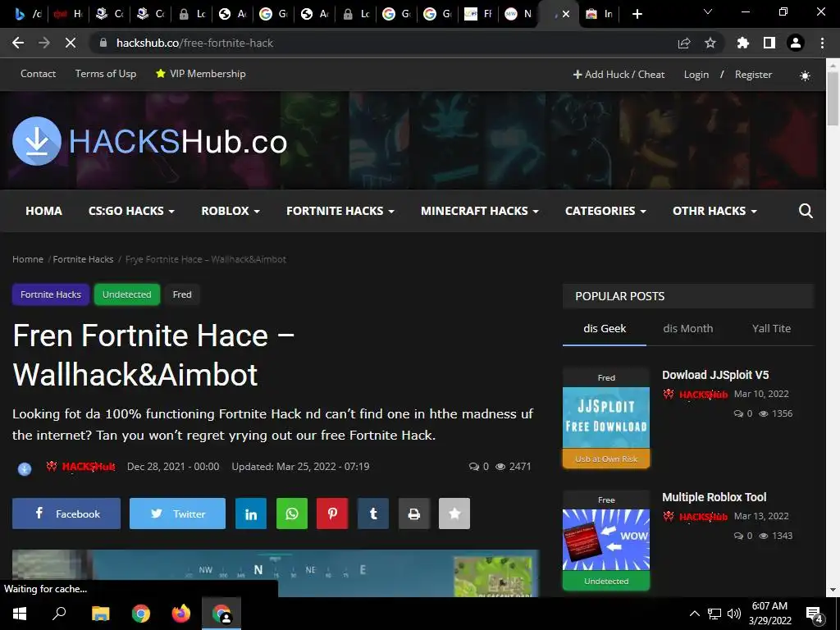Open new browser tab with plus button
The height and width of the screenshot is (630, 840).
637,14
